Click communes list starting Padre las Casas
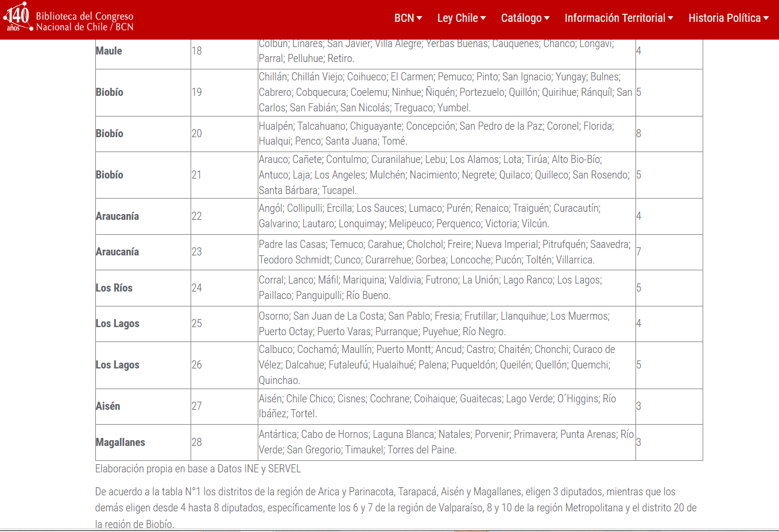 coord(447,252)
